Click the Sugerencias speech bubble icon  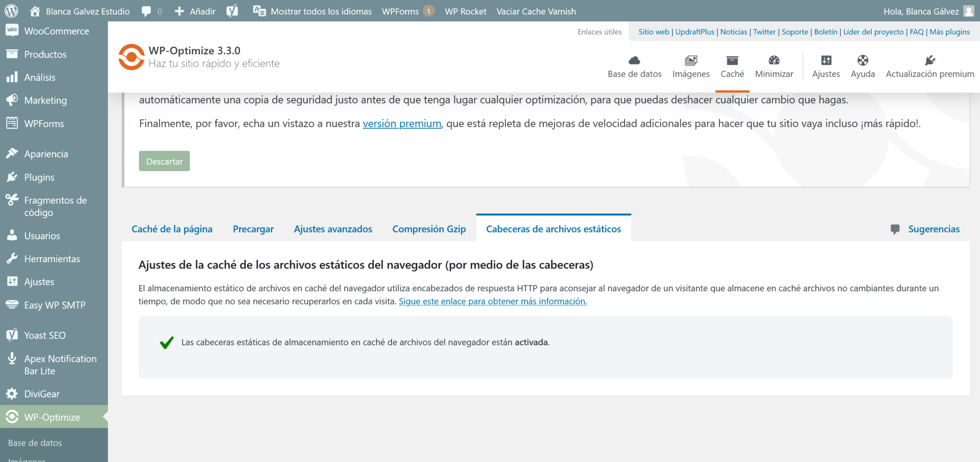click(x=895, y=229)
